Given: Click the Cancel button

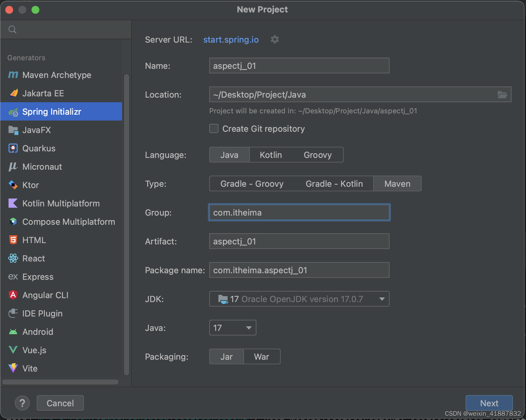Looking at the screenshot, I should pyautogui.click(x=60, y=403).
